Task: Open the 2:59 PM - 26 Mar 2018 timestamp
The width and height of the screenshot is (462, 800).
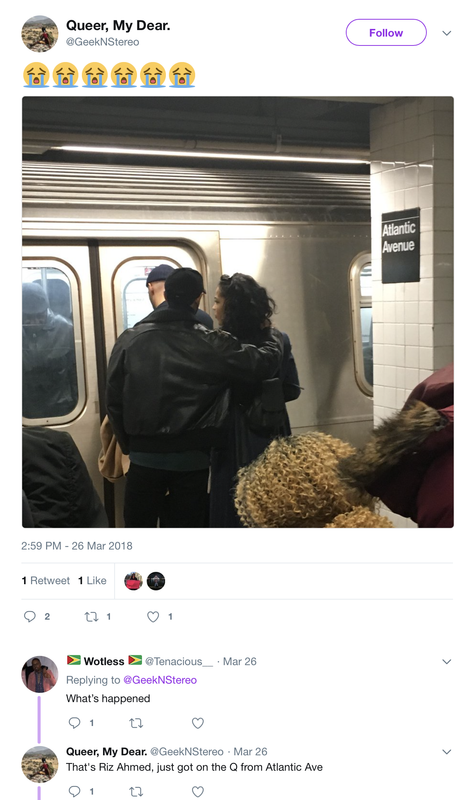Action: click(76, 545)
